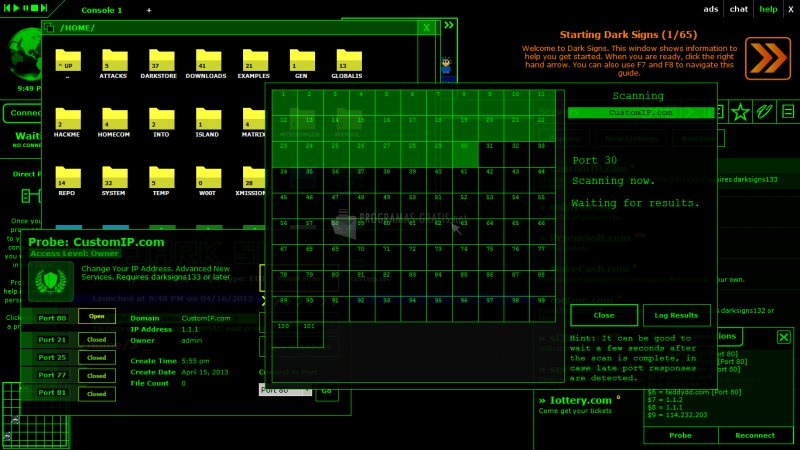Click the previous track media control
Screen dimensions: 800x450
click(x=7, y=8)
